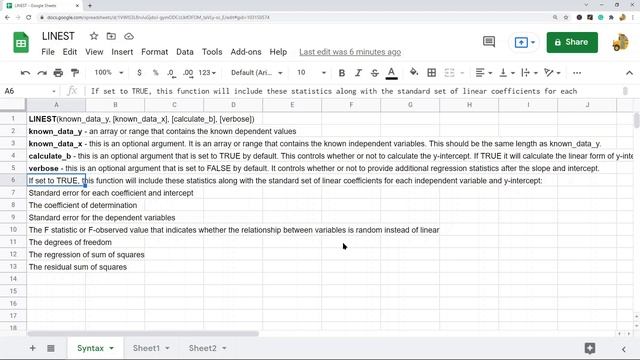Image resolution: width=640 pixels, height=360 pixels.
Task: Open the More toolbar options ellipsis
Action: pos(577,73)
